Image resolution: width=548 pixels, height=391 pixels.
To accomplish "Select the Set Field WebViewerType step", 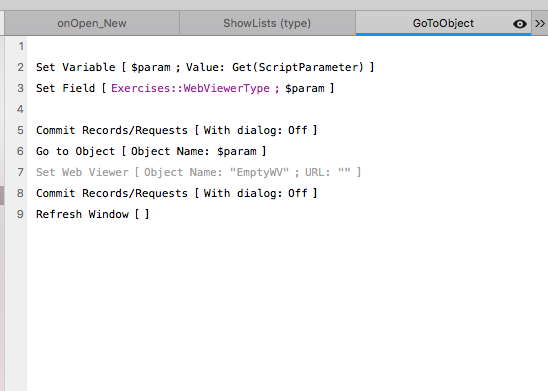I will [x=185, y=88].
